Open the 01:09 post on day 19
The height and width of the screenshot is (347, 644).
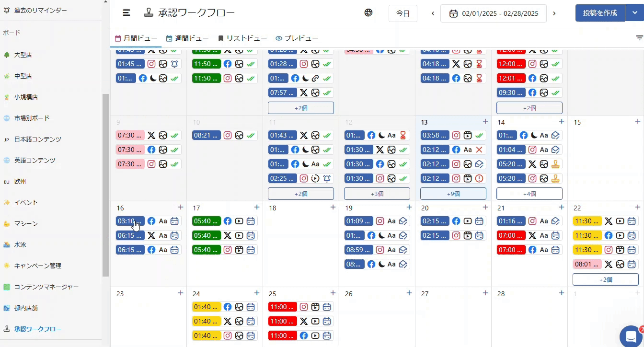pos(377,221)
